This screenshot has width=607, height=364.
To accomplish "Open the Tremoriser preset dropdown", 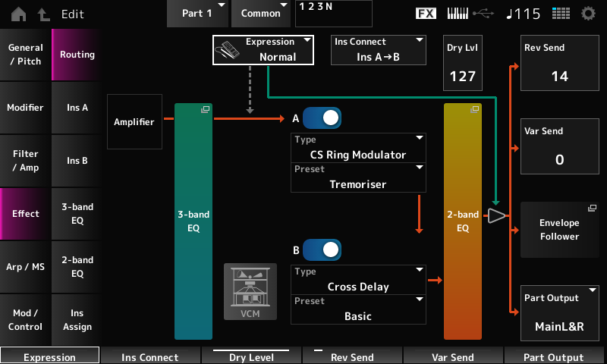I will tap(357, 177).
